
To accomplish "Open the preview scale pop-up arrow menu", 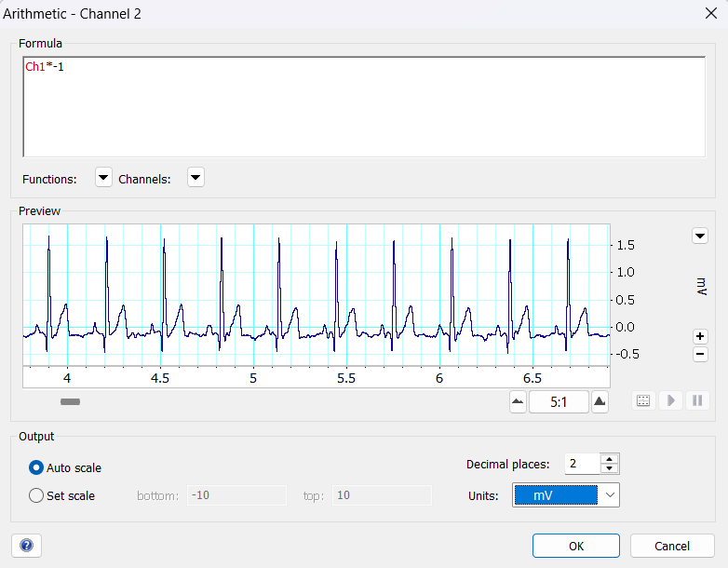I will [700, 237].
